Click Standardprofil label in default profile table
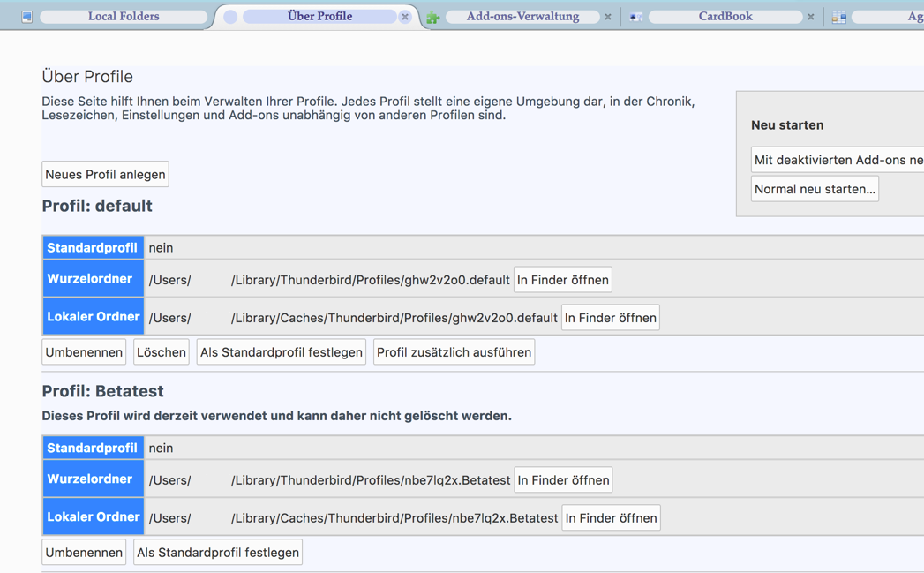 pyautogui.click(x=94, y=247)
